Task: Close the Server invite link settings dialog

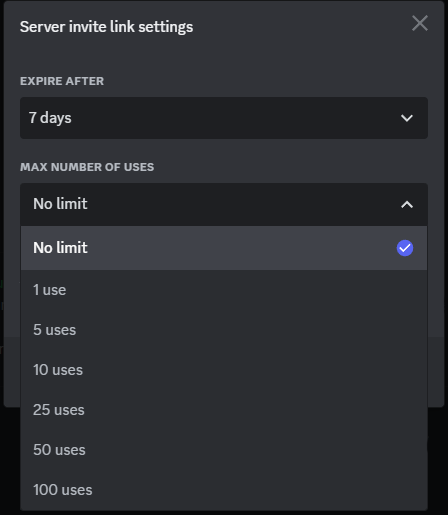Action: (420, 23)
